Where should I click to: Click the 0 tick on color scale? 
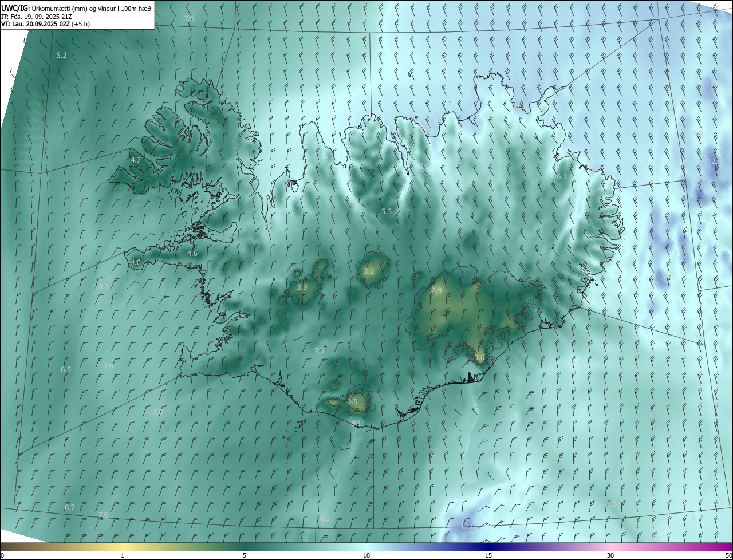(x=2, y=555)
